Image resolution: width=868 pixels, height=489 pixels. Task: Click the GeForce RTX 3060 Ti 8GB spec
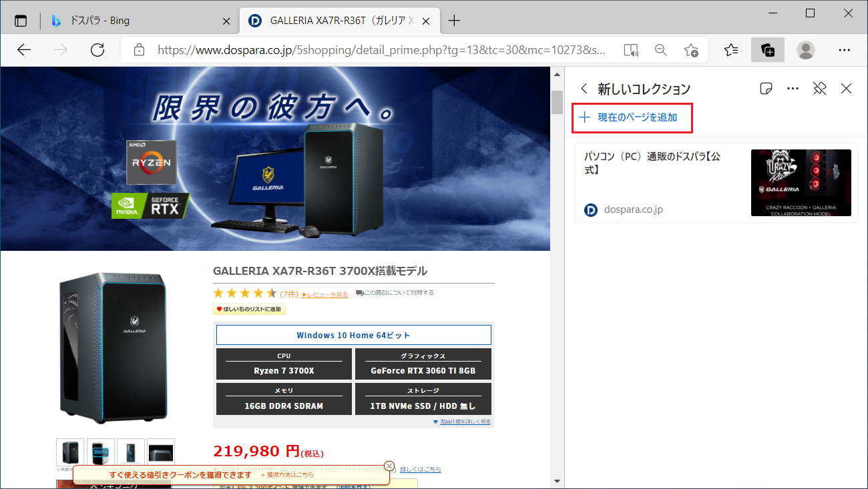pyautogui.click(x=423, y=364)
